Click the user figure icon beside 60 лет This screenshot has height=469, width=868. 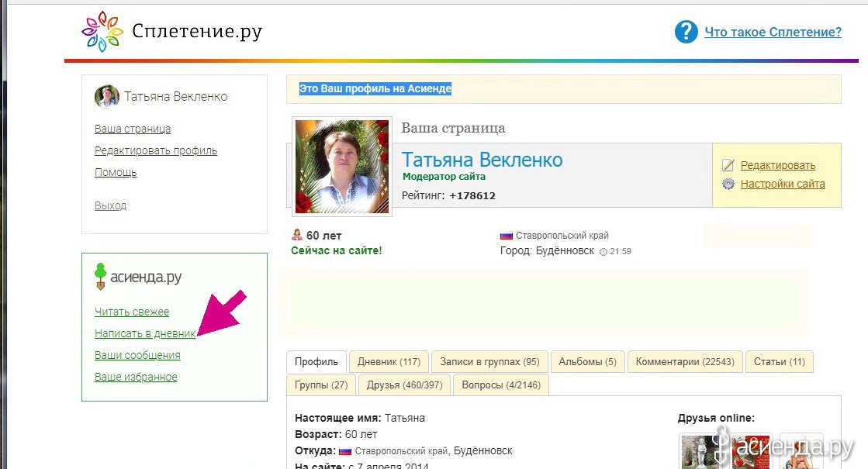[x=297, y=235]
